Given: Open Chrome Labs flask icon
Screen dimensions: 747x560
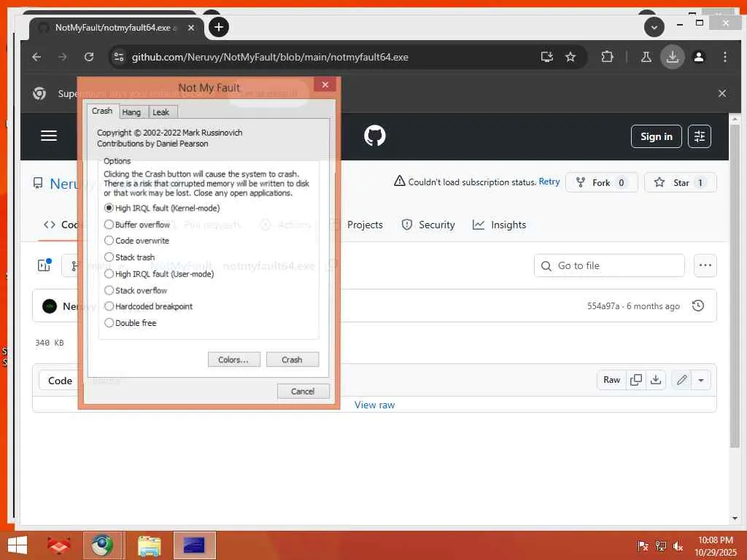Looking at the screenshot, I should [x=646, y=57].
